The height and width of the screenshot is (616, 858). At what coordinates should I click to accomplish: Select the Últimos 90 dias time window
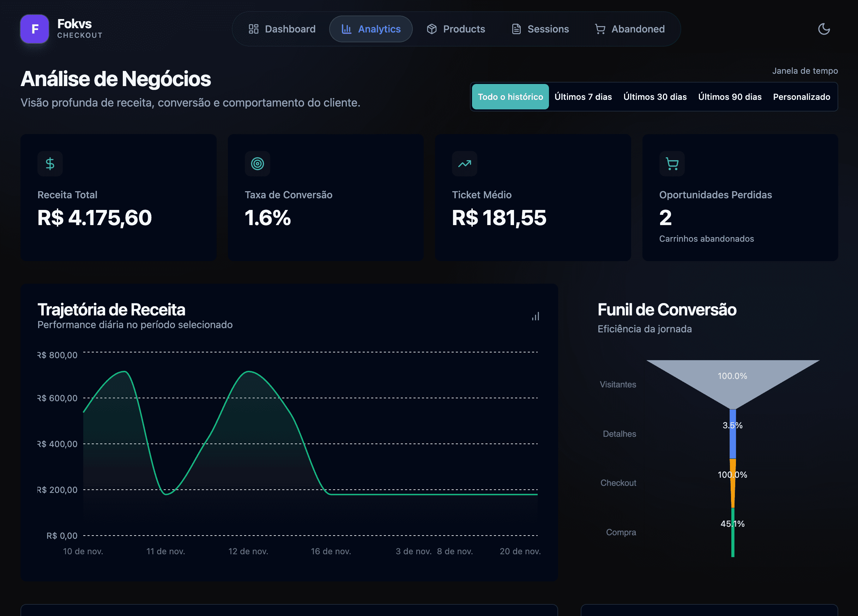730,96
